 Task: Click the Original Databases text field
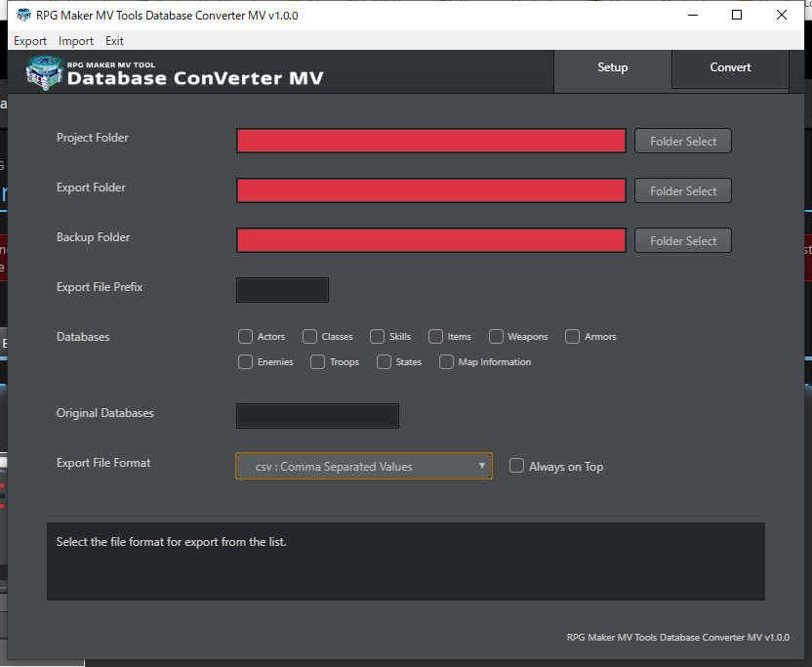pyautogui.click(x=317, y=415)
